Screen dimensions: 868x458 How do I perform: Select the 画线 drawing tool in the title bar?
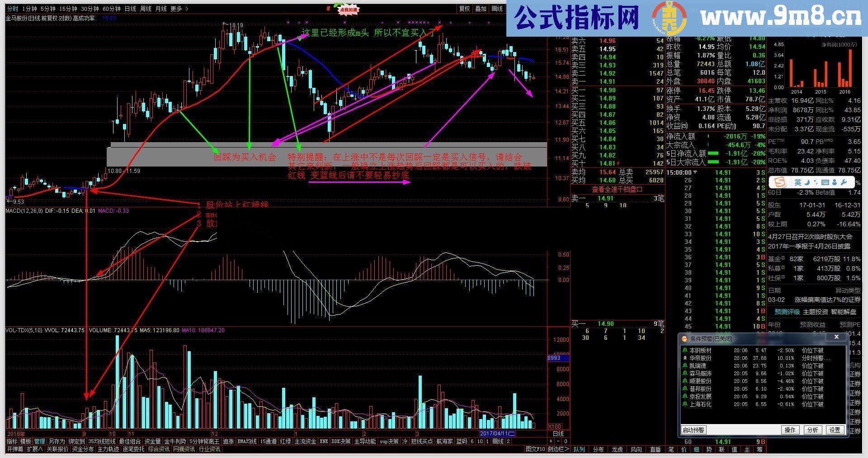pyautogui.click(x=497, y=9)
